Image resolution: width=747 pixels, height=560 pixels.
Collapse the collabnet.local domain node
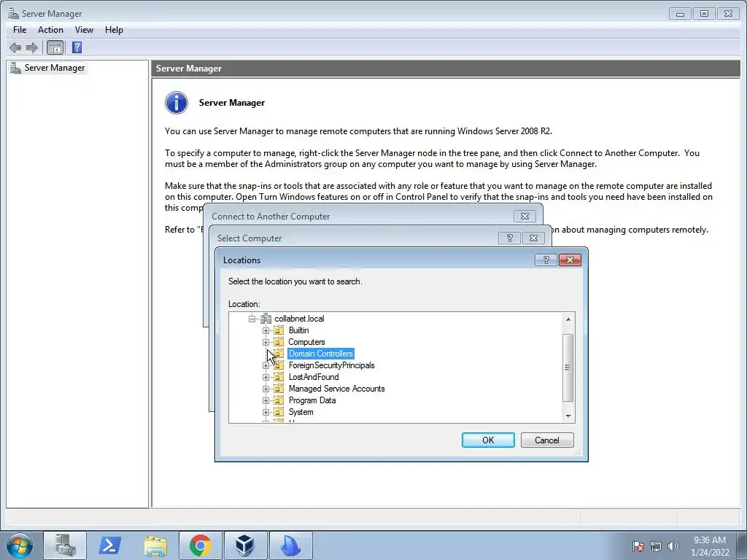(252, 319)
